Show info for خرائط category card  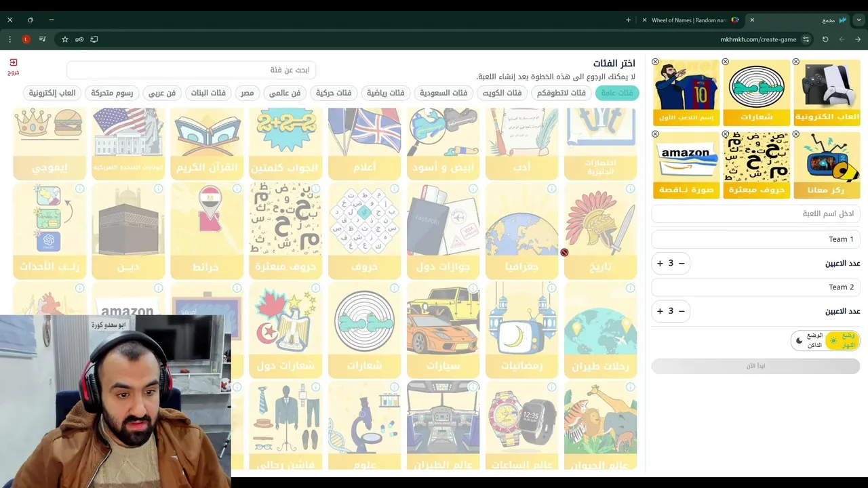(x=237, y=188)
